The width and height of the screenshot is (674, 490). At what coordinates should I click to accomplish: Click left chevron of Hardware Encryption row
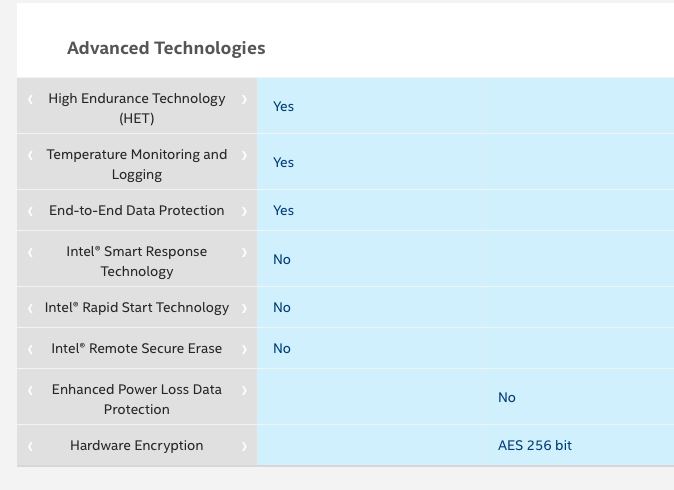pyautogui.click(x=30, y=447)
